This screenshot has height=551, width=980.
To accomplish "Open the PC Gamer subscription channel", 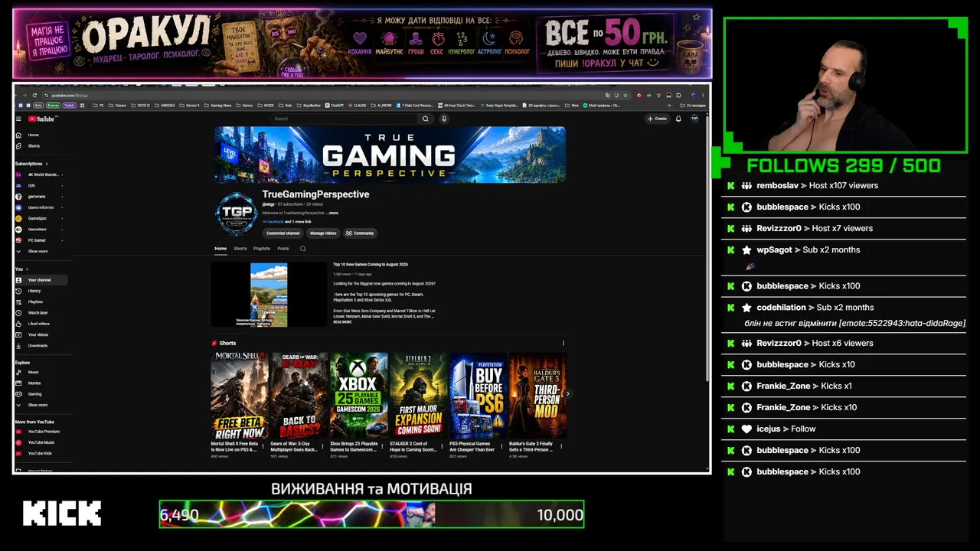I will click(40, 240).
